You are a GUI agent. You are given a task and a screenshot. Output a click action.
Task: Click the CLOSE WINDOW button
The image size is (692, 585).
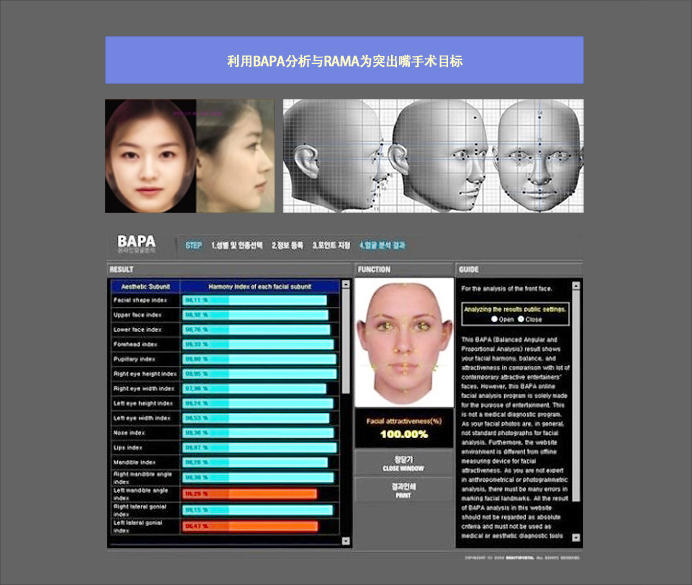(403, 463)
